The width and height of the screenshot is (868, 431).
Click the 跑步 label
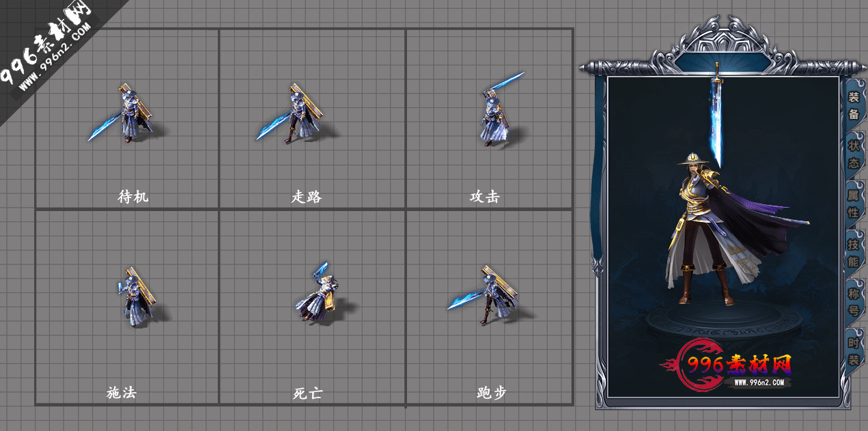[491, 393]
